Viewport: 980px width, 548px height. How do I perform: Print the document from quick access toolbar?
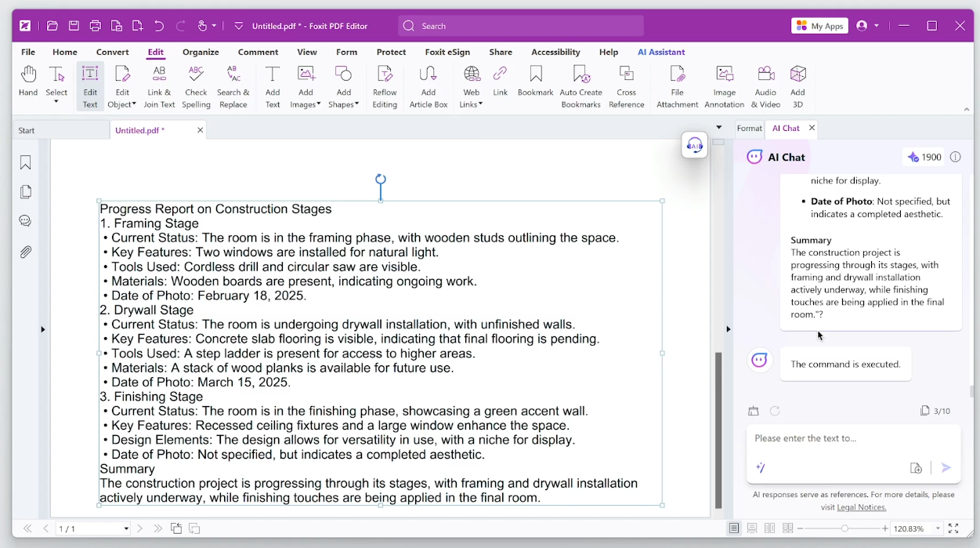tap(96, 26)
